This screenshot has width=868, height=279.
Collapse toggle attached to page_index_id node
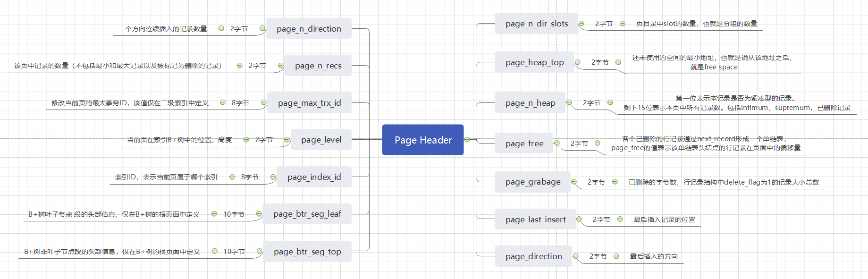pyautogui.click(x=273, y=177)
